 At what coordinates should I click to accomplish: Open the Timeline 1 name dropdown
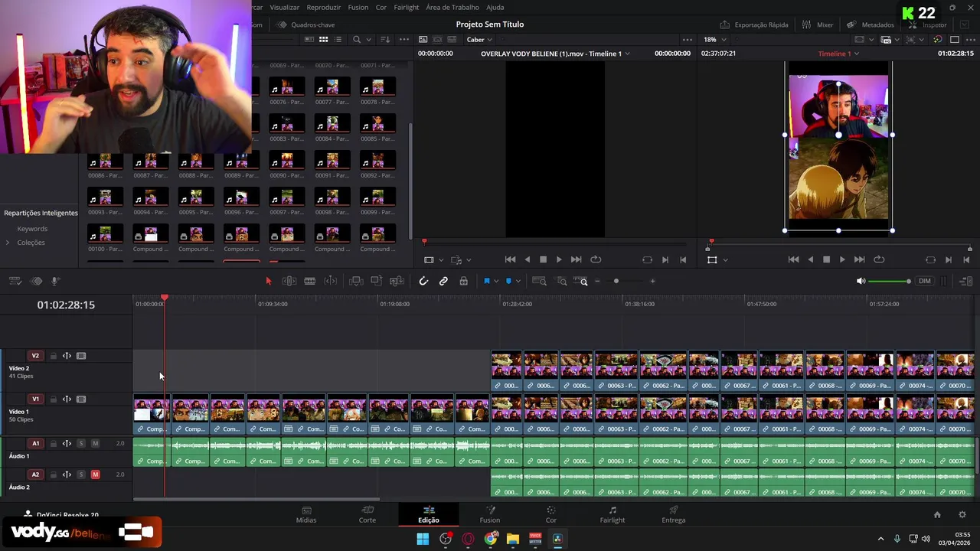[838, 54]
